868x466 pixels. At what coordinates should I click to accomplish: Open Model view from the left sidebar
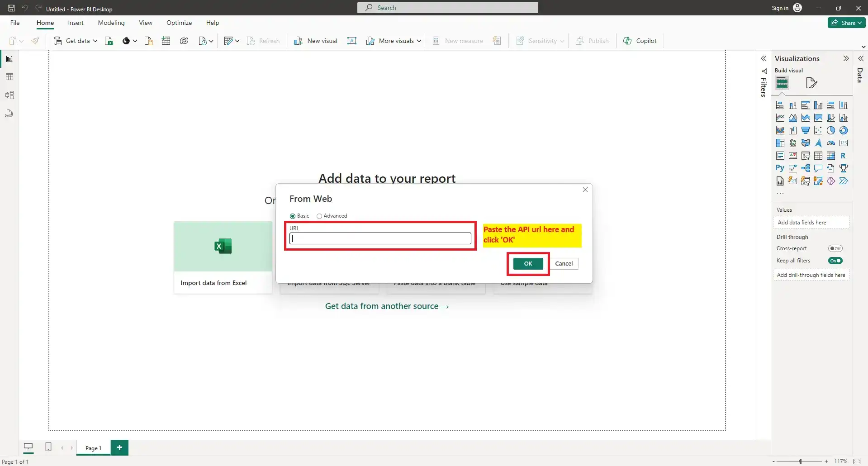[9, 95]
